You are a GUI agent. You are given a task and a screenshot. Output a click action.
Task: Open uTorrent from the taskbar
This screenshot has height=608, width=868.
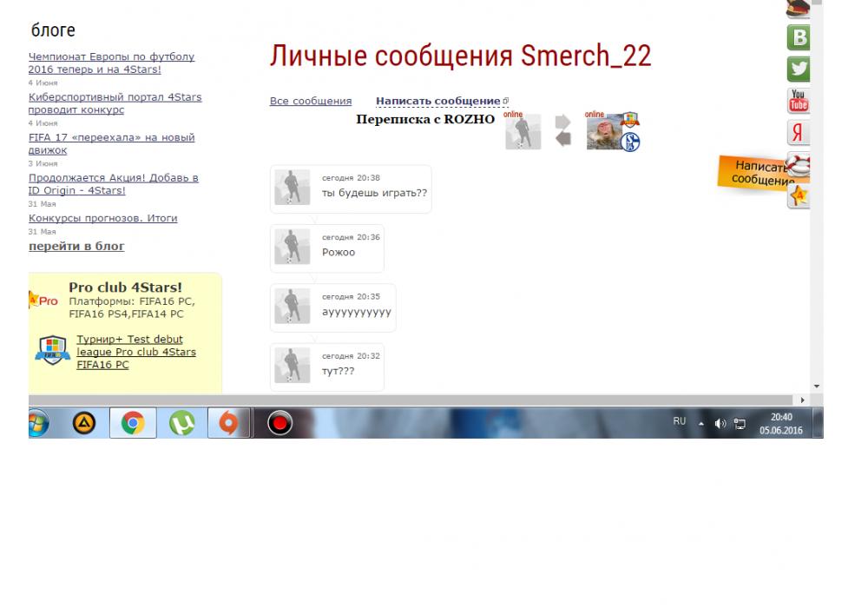[x=181, y=423]
